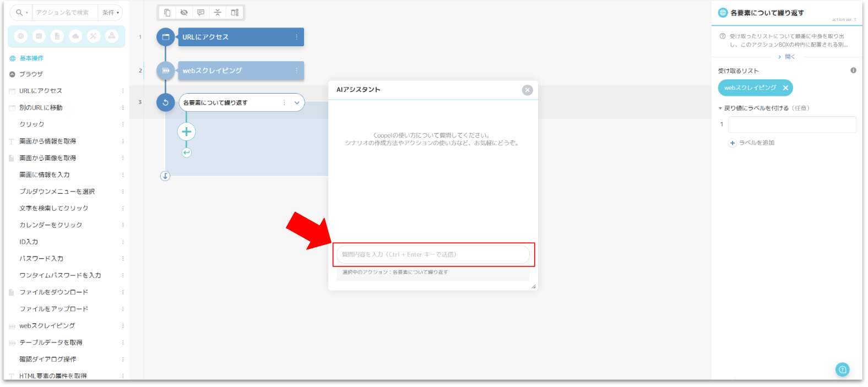The width and height of the screenshot is (868, 387).
Task: Select the URLにアクセス step block
Action: click(241, 37)
